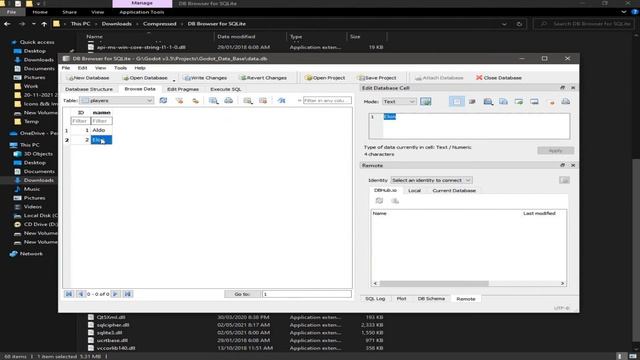Open Downloads under This PC in Explorer

tap(38, 180)
